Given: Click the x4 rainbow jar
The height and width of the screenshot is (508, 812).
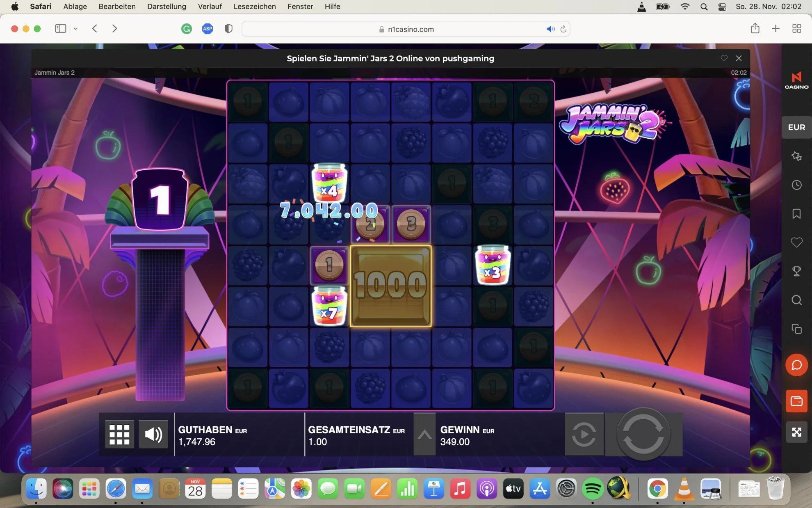Looking at the screenshot, I should pyautogui.click(x=329, y=183).
